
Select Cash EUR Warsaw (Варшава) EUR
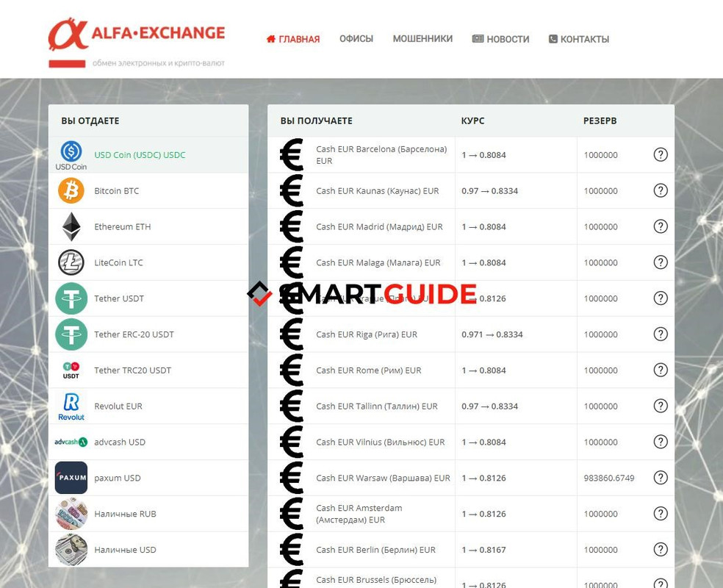(383, 478)
